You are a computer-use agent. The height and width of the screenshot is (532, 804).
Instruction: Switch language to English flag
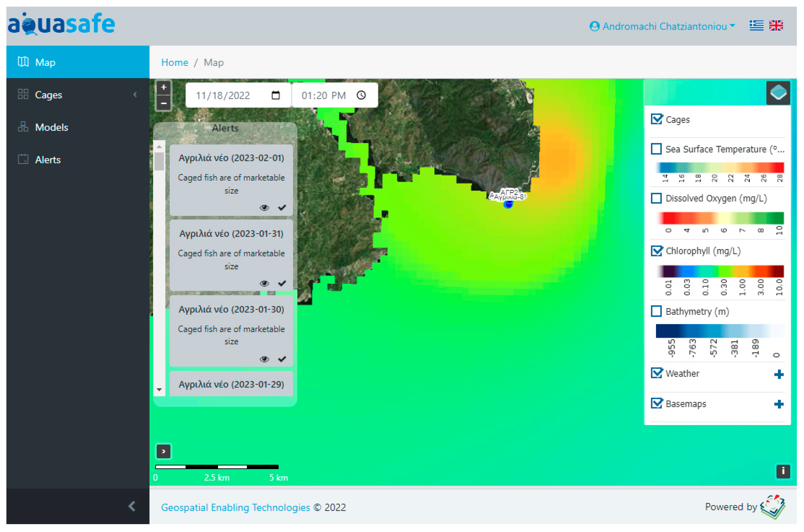pos(776,26)
